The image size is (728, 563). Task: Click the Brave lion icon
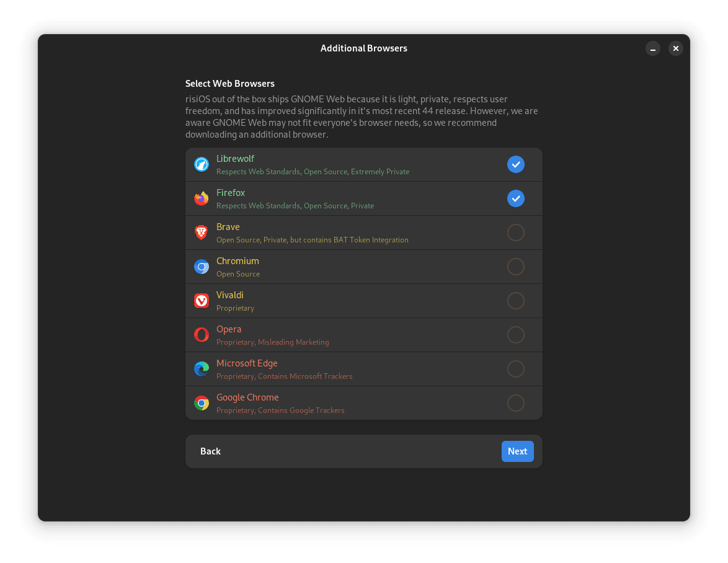[202, 233]
